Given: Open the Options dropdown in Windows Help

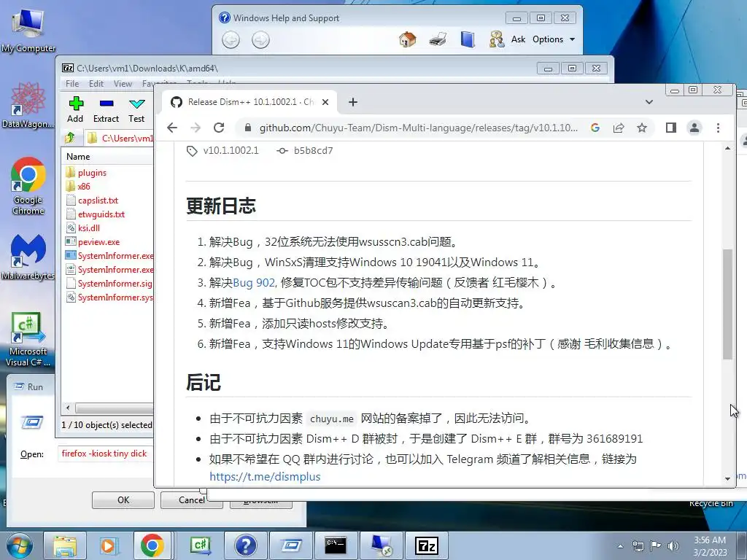Looking at the screenshot, I should tap(554, 39).
